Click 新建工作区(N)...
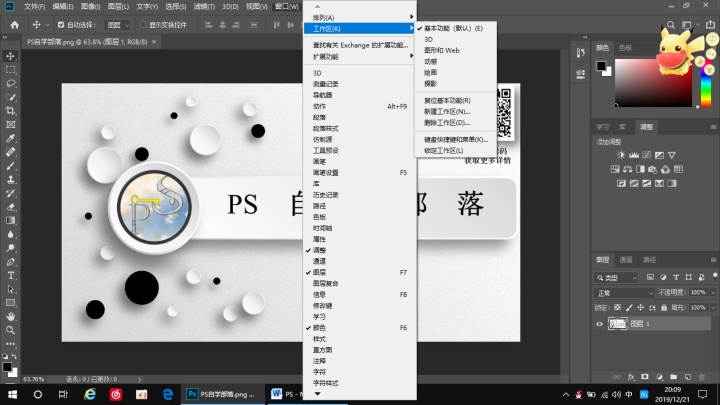720x405 pixels. [455, 112]
